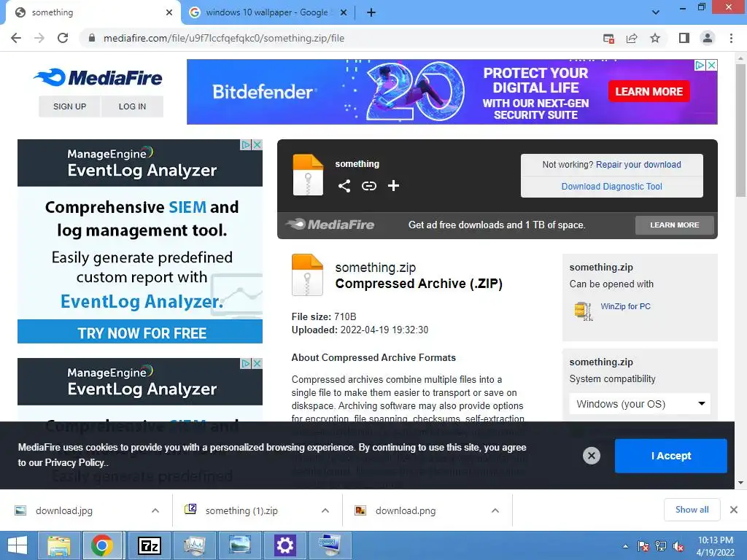The image size is (747, 560).
Task: Close the windows 10 wallpaper tab
Action: pos(343,13)
